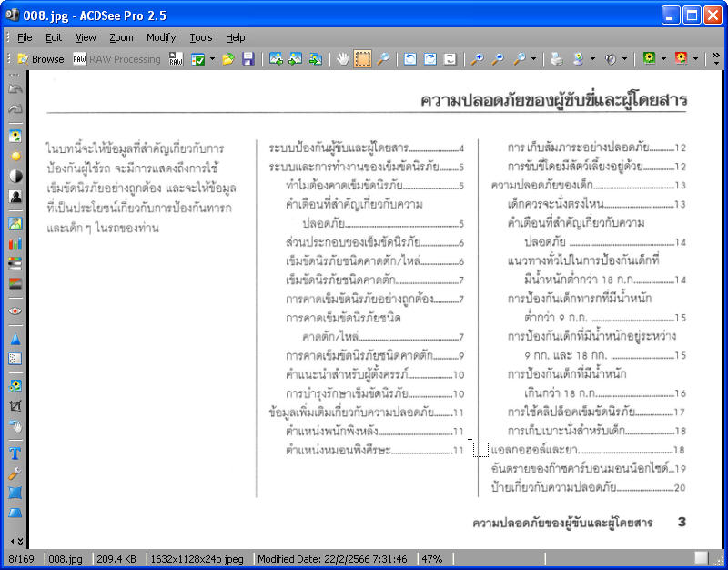Click the Zoom Out magnifier icon
Image resolution: width=728 pixels, height=570 pixels.
point(498,59)
